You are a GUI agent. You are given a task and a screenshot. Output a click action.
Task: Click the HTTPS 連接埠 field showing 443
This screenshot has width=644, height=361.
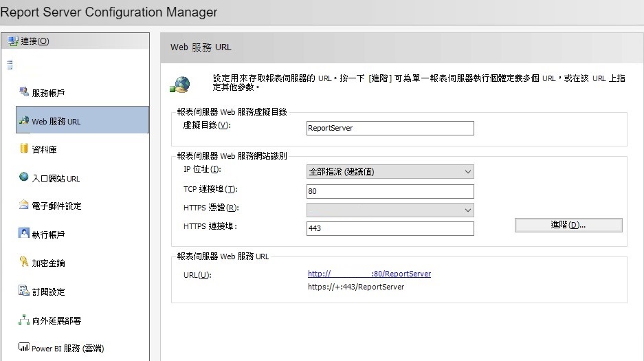click(390, 228)
